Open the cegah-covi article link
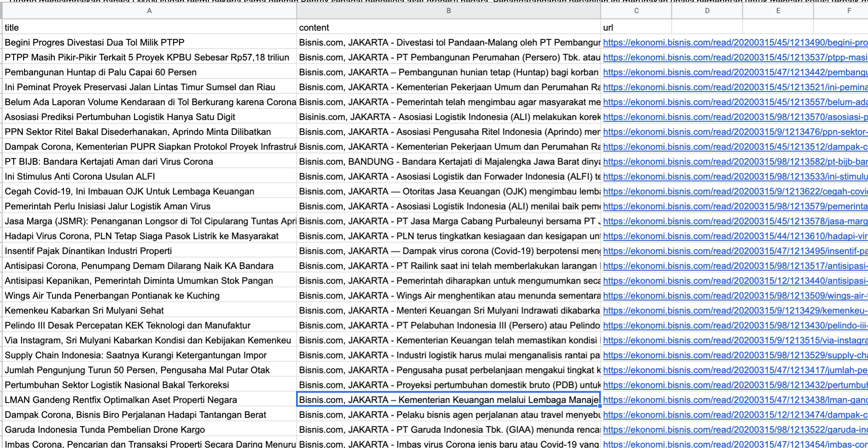The height and width of the screenshot is (448, 868). pos(735,192)
